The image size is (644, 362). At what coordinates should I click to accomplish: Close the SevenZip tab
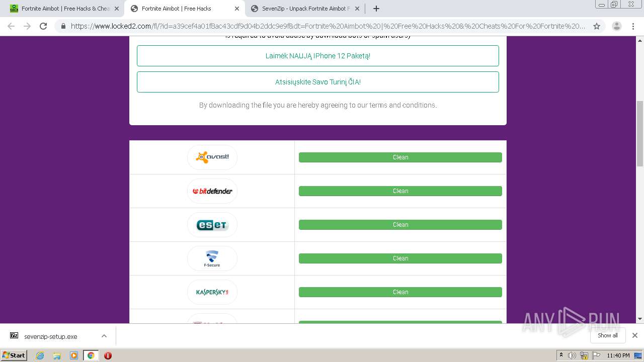pyautogui.click(x=357, y=9)
